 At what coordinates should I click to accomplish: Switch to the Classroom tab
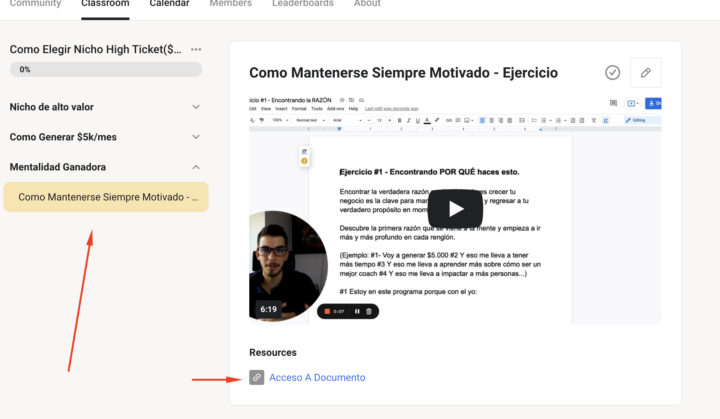pyautogui.click(x=105, y=4)
